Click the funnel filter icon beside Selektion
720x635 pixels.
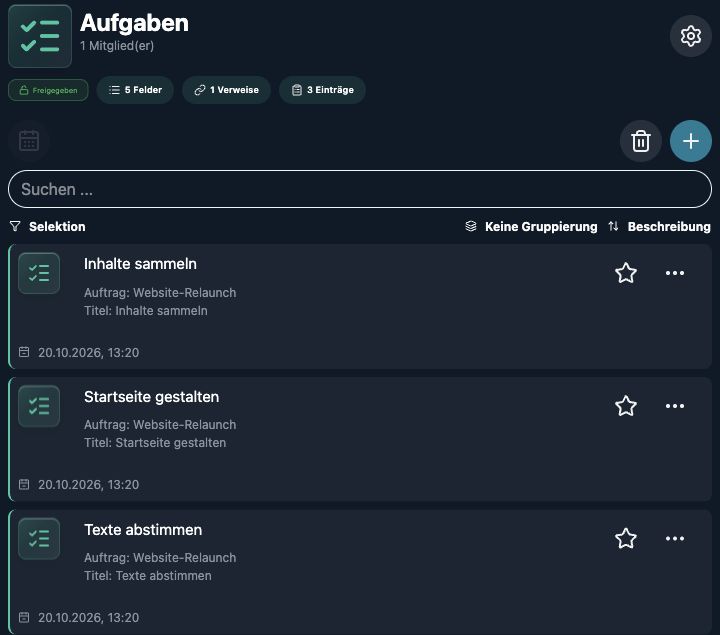(15, 226)
